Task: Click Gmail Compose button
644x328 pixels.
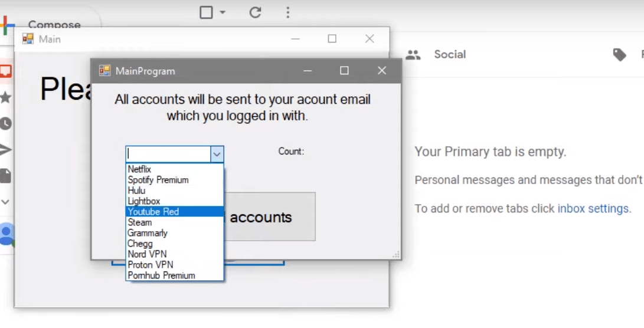Action: pyautogui.click(x=54, y=24)
